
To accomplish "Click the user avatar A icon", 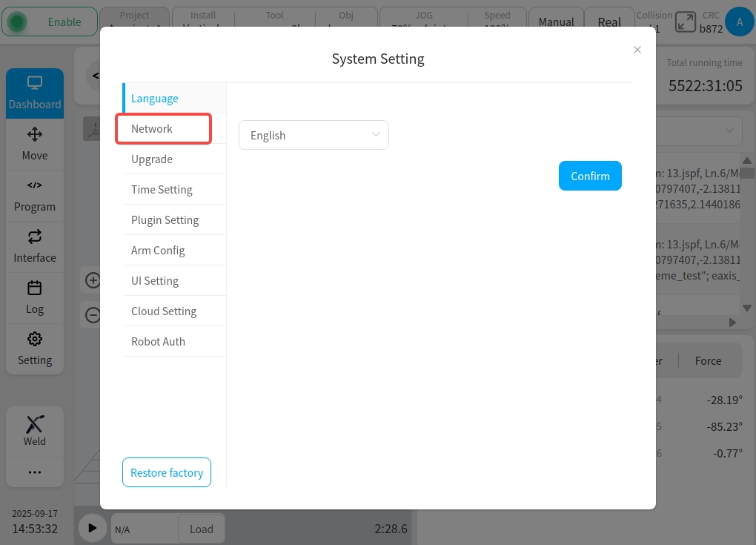I will click(739, 22).
